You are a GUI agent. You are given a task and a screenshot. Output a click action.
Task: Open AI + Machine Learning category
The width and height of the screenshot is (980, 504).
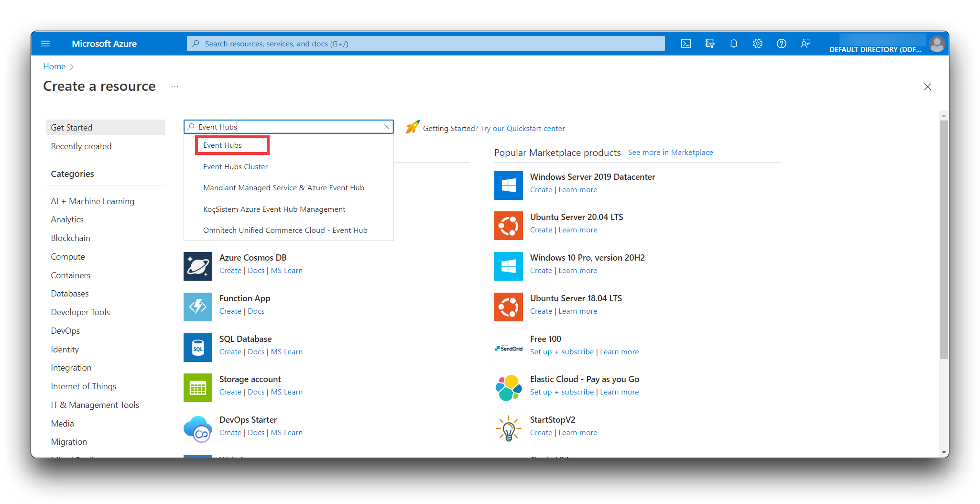[93, 201]
